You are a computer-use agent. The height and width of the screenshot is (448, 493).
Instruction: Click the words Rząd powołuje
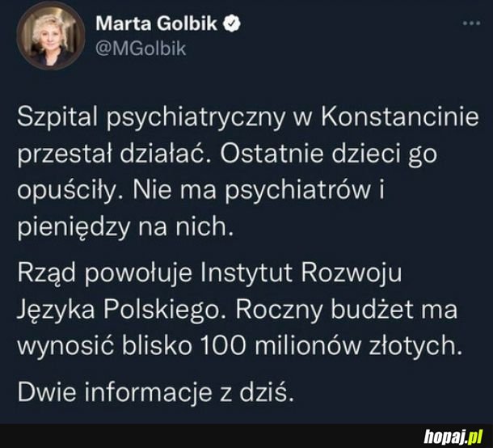pyautogui.click(x=104, y=274)
